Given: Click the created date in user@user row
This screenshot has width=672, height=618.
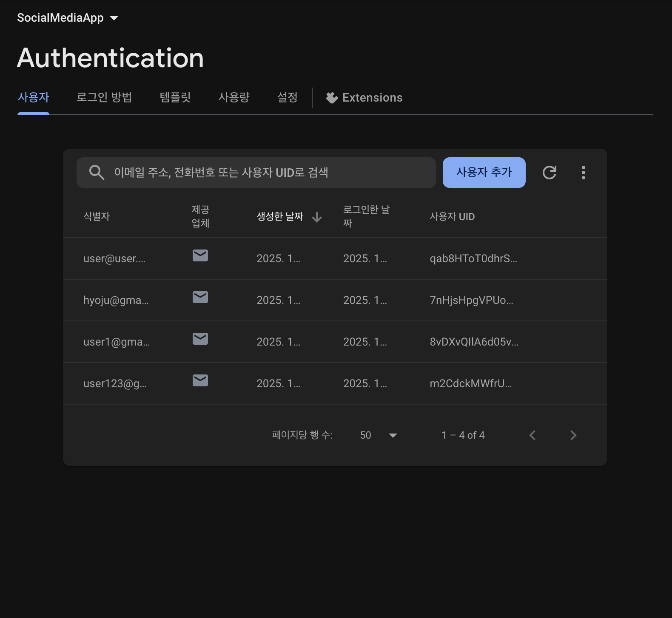Looking at the screenshot, I should coord(279,258).
